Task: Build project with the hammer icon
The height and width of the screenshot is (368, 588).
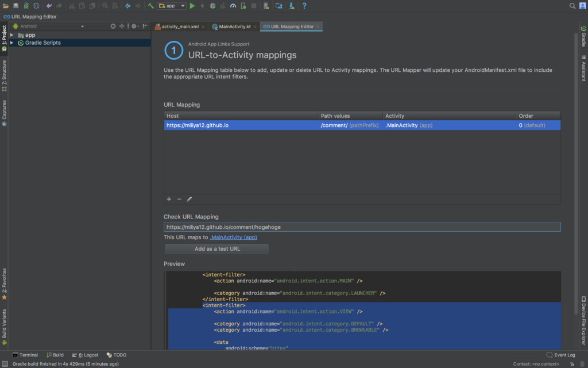Action: [150, 6]
